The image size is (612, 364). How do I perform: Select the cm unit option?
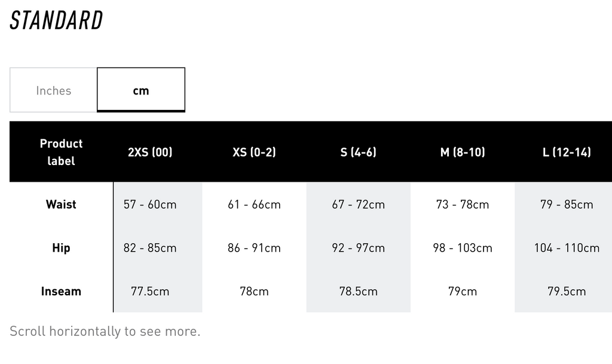pos(141,90)
